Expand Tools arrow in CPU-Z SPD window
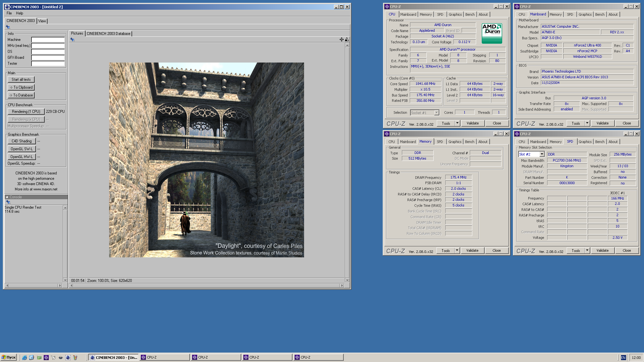 point(587,250)
